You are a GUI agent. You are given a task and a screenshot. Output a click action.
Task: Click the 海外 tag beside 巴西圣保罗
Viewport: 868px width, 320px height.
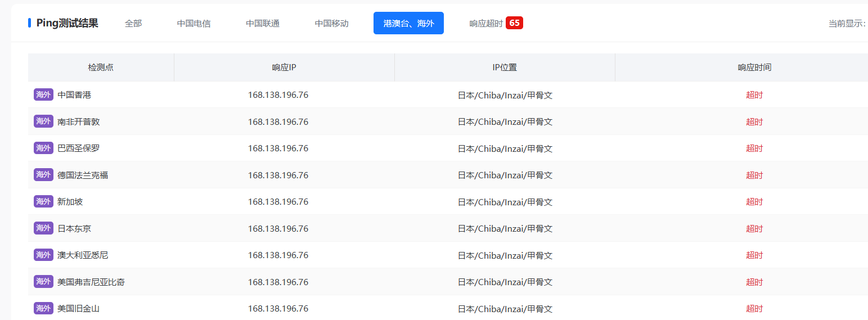pos(43,148)
